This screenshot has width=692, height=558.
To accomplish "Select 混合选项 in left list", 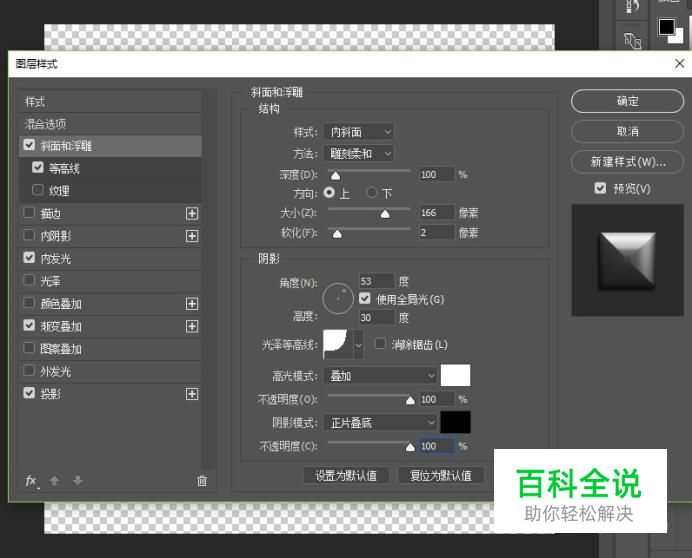I will (110, 124).
